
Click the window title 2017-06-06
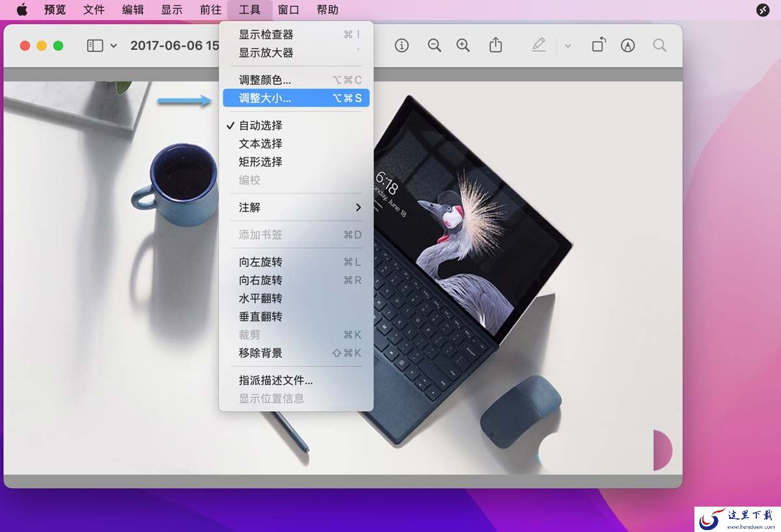[174, 46]
